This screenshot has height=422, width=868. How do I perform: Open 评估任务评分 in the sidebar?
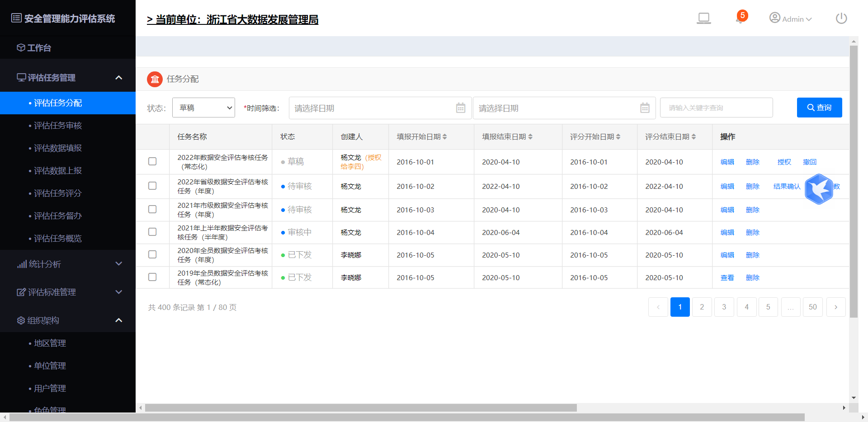[68, 193]
